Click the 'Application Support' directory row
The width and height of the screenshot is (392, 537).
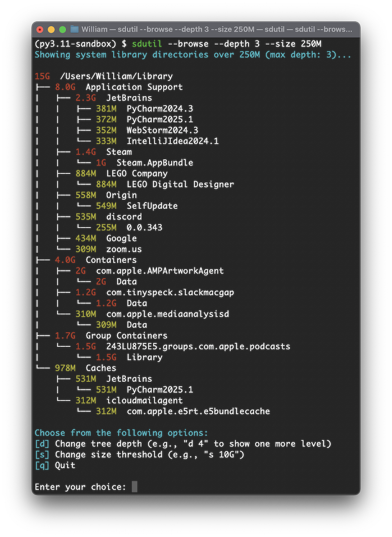point(119,87)
